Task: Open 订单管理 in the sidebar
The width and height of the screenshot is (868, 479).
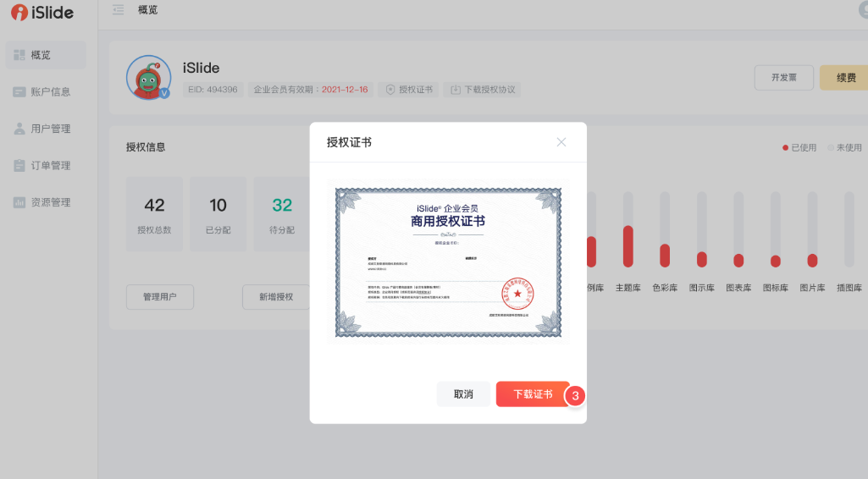Action: coord(50,166)
